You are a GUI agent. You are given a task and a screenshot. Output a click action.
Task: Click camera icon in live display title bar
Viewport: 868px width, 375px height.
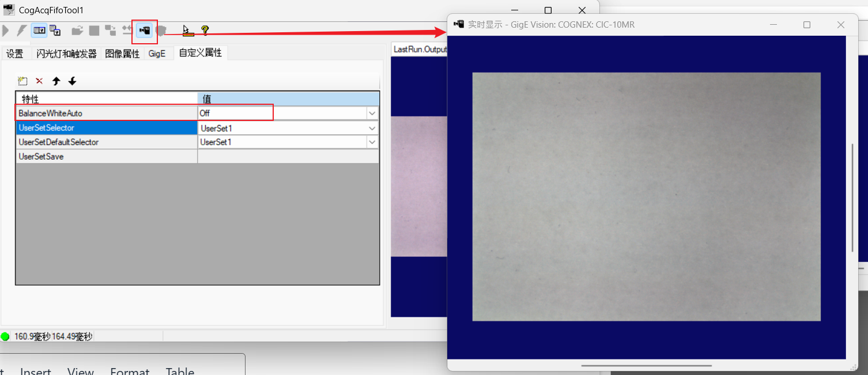pos(459,24)
